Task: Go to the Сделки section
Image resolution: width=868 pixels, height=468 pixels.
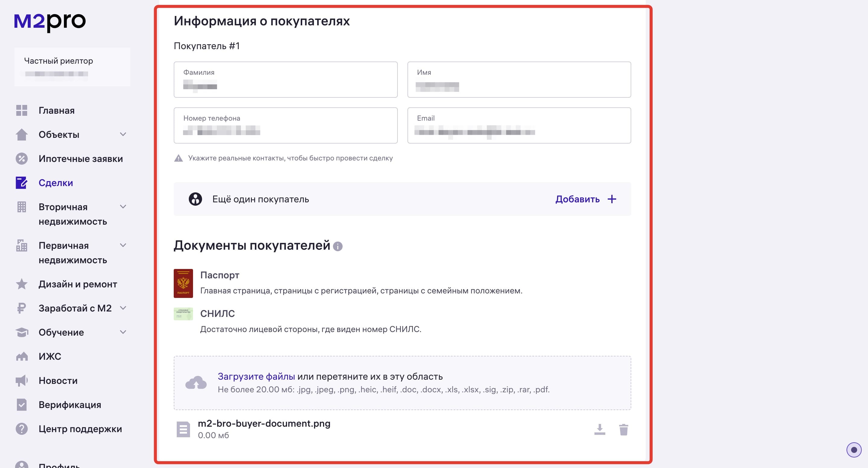Action: coord(55,183)
